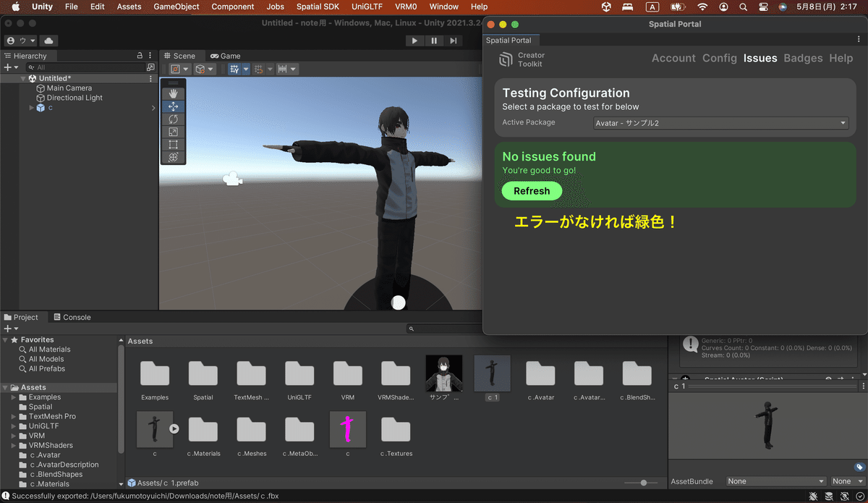Open the Hierarchy panel three-dot options
The width and height of the screenshot is (868, 503).
[x=150, y=56]
